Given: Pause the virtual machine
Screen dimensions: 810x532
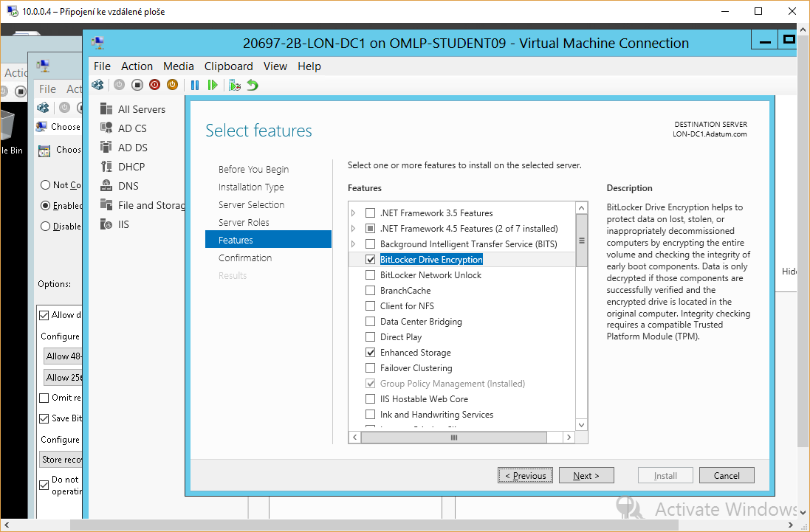Looking at the screenshot, I should 195,85.
